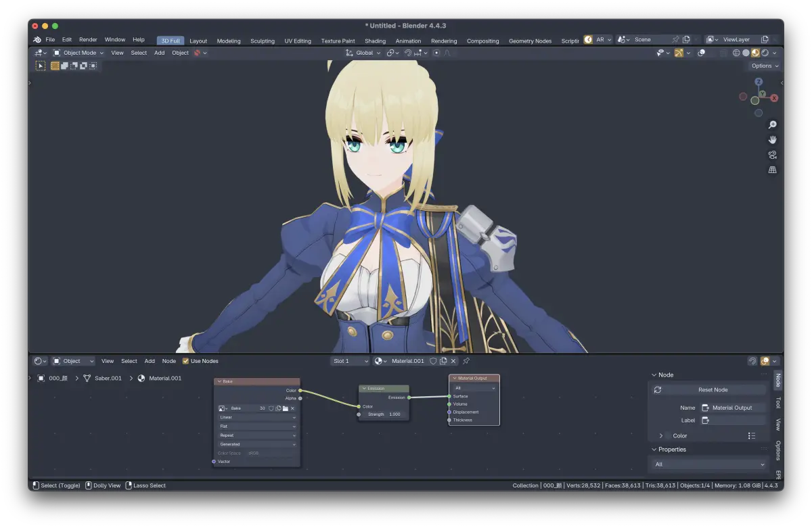Open the shading options dropdown arrow
Viewport: 812px width, 528px height.
[x=775, y=53]
